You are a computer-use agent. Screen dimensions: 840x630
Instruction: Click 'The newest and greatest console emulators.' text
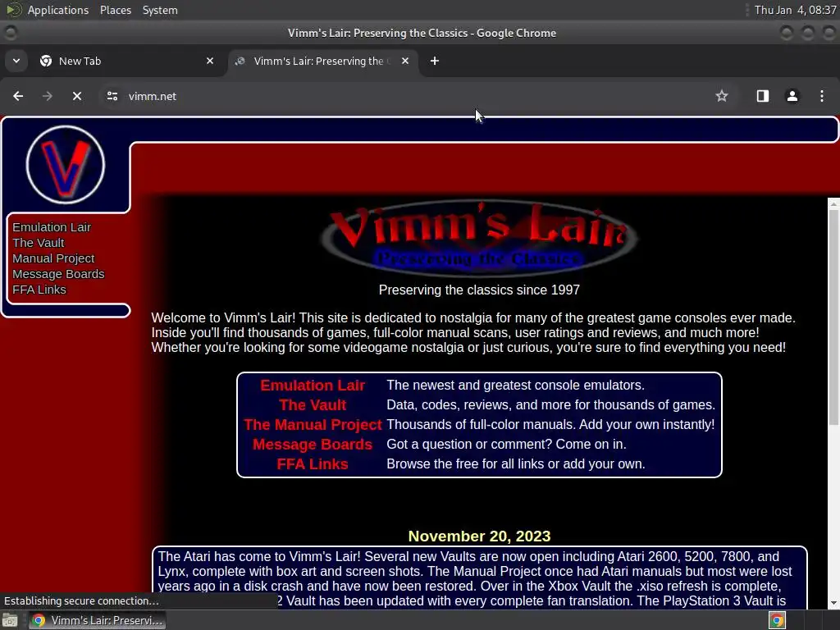515,386
